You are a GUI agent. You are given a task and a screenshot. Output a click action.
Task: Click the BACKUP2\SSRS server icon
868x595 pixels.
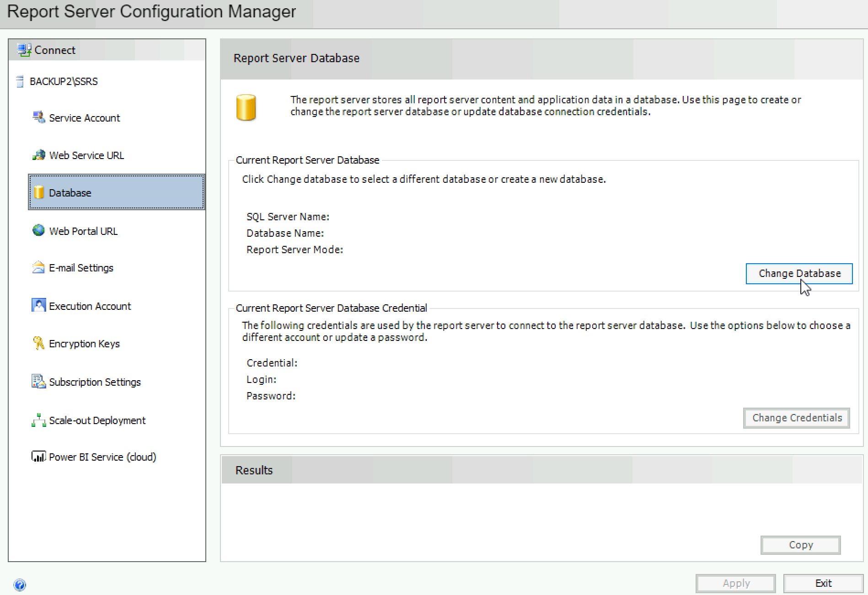20,81
